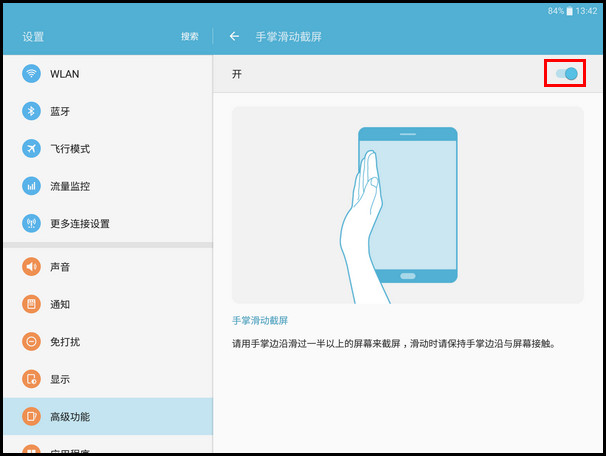Tap the more connections (更多连接设置) icon
The width and height of the screenshot is (606, 456).
click(31, 223)
